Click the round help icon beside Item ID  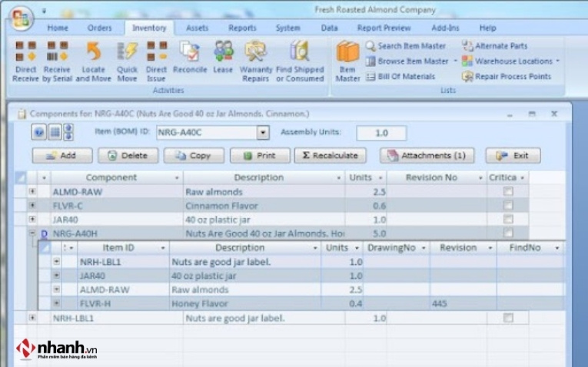pos(39,132)
